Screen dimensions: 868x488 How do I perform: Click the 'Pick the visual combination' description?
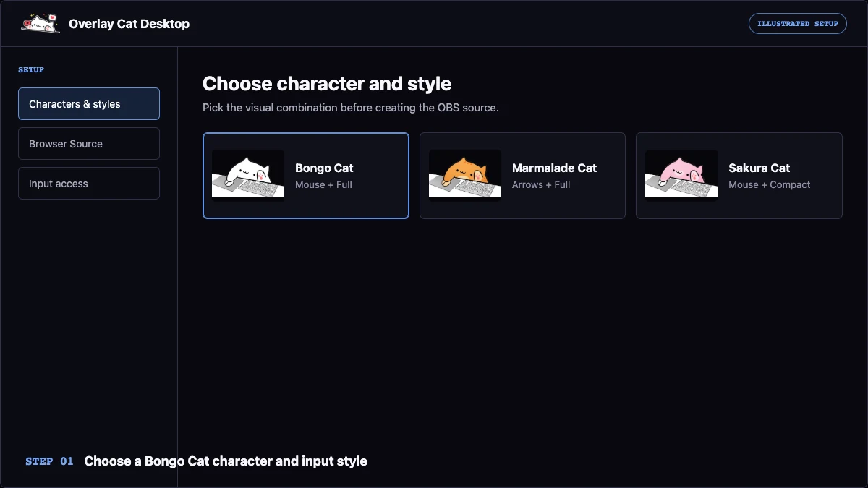[x=351, y=108]
